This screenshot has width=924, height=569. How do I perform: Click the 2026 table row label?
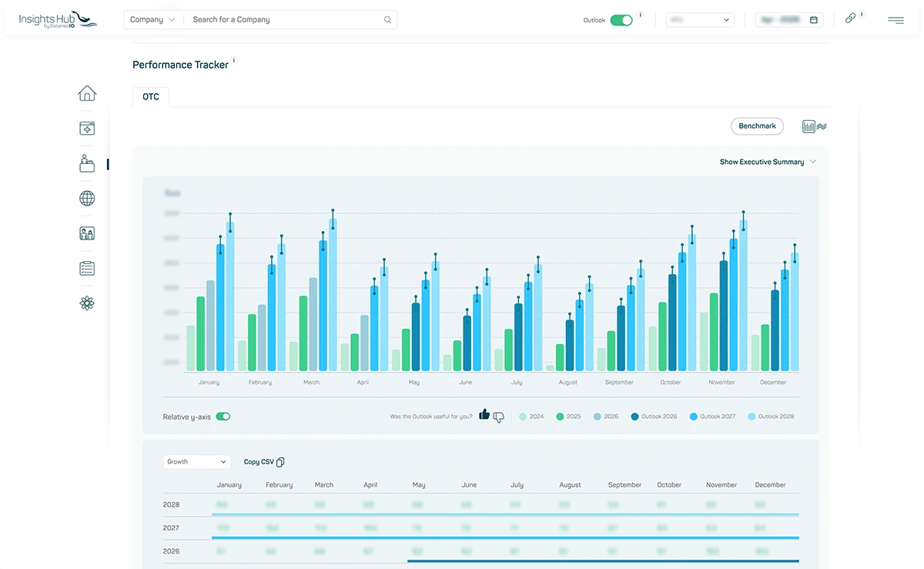coord(171,551)
